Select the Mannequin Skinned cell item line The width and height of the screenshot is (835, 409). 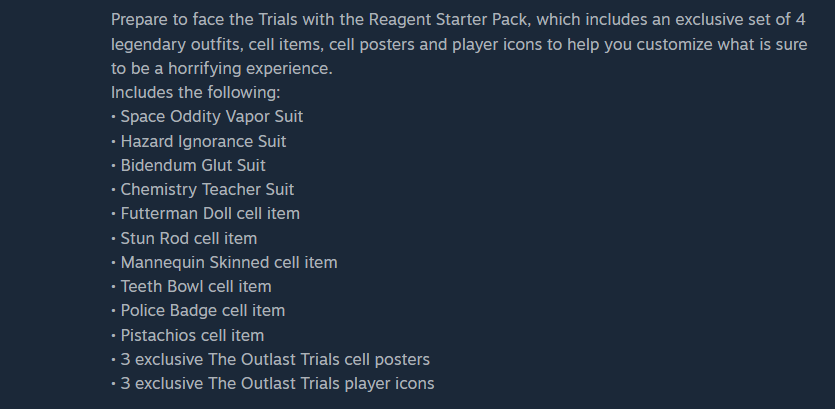(224, 263)
